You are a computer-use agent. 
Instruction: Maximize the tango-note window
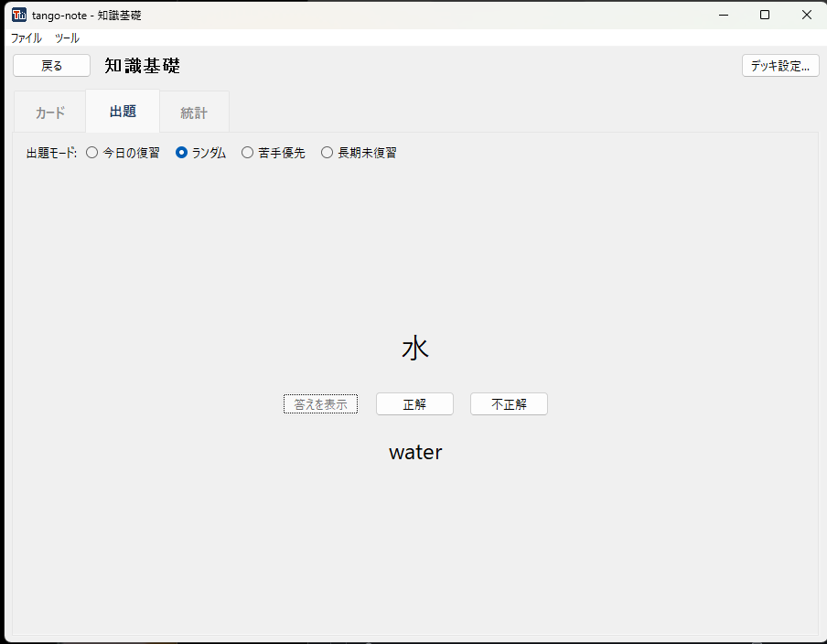(x=765, y=15)
